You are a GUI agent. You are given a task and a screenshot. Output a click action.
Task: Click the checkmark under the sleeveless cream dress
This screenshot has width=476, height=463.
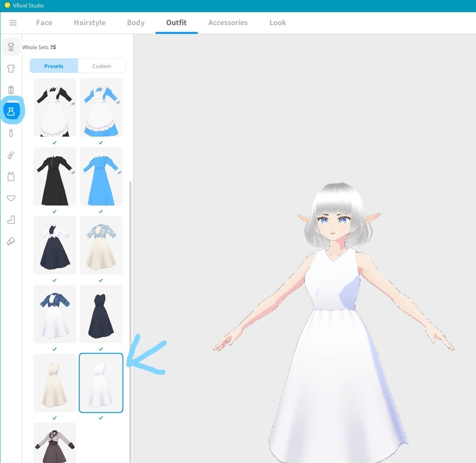pyautogui.click(x=54, y=418)
